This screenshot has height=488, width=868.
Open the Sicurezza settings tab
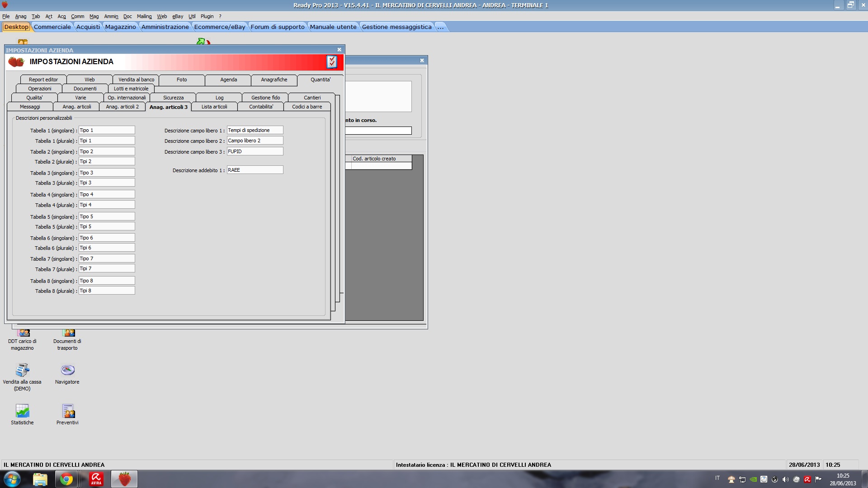coord(173,98)
